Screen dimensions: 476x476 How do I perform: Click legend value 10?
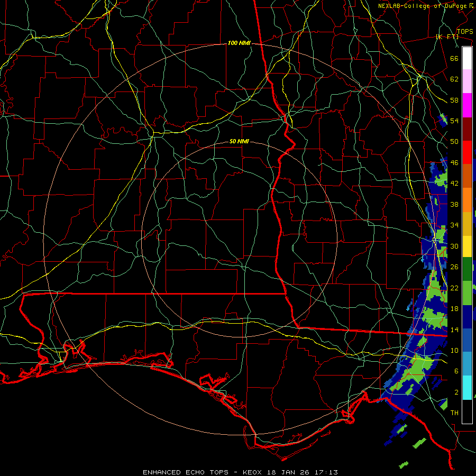[454, 350]
